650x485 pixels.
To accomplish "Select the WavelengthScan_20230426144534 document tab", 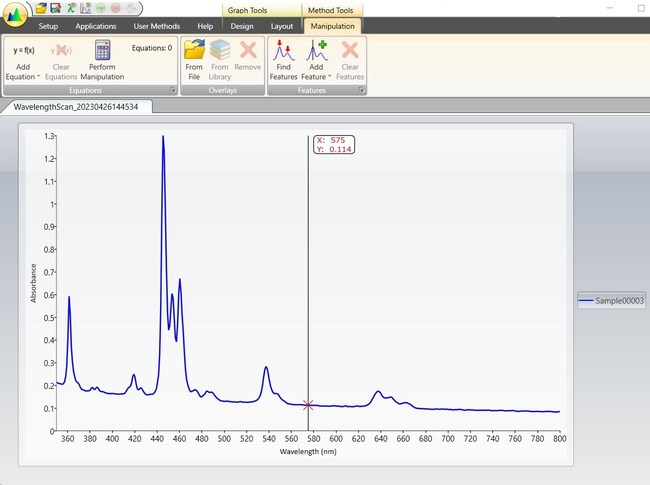I will pyautogui.click(x=77, y=106).
